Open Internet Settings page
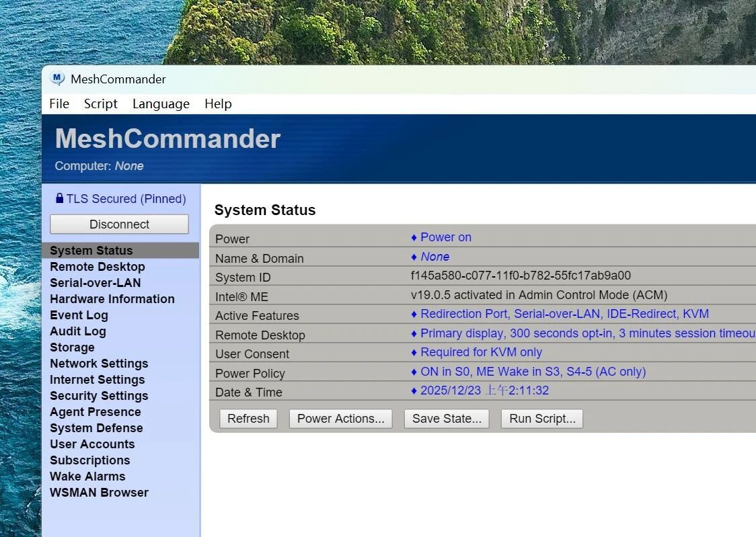Viewport: 756px width, 537px height. click(98, 380)
